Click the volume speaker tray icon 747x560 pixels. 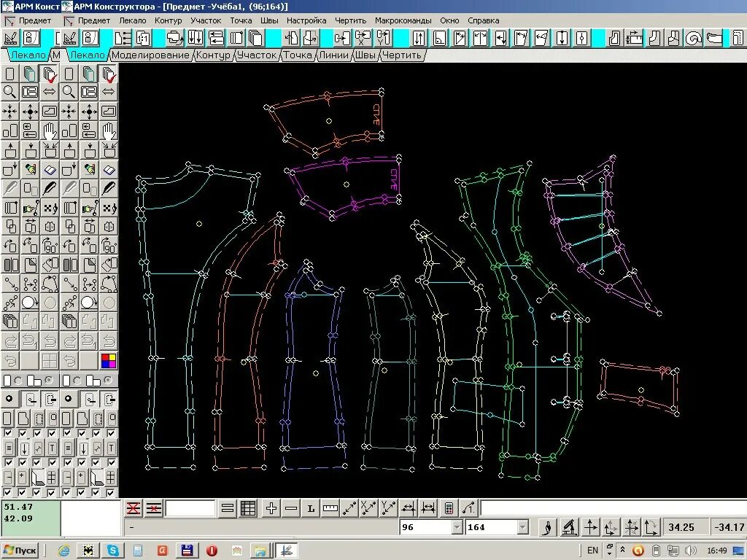[x=689, y=551]
